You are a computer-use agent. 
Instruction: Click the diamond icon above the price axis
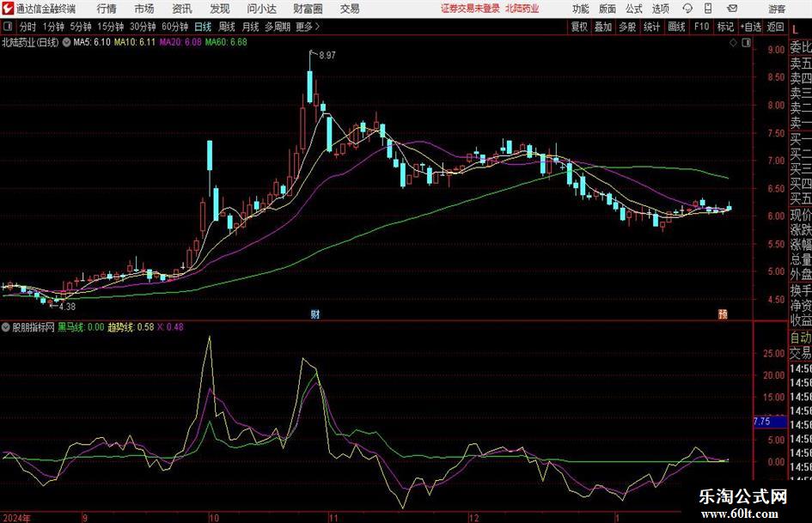click(x=733, y=43)
